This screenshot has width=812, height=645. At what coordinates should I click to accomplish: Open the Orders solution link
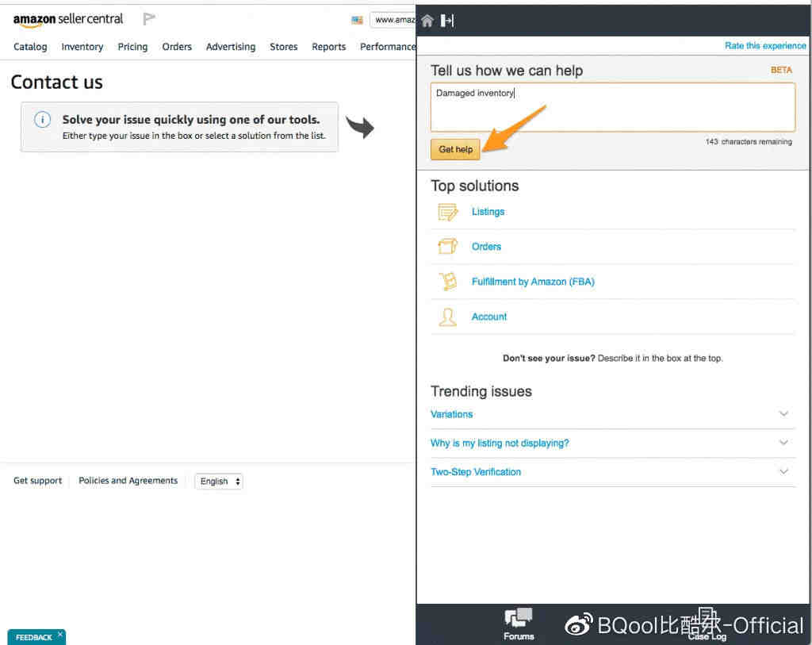[x=486, y=247]
